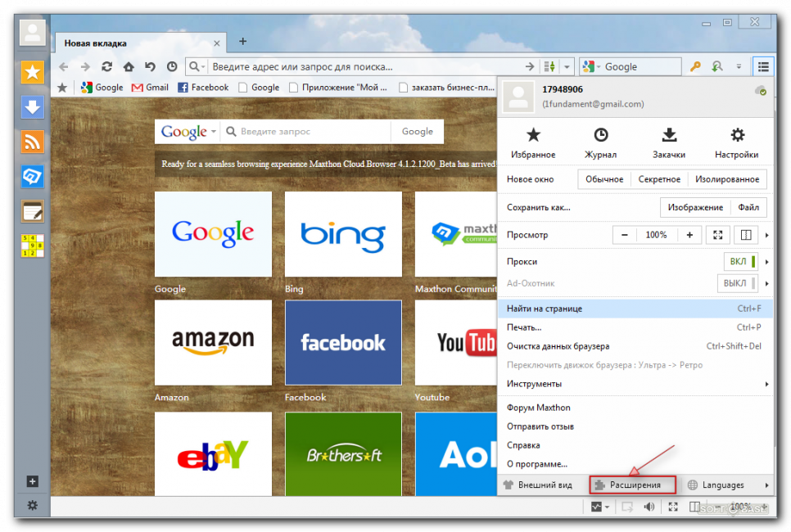Viewport: 791px width, 532px height.
Task: Open the Gmail bookmark in the bookmarks bar
Action: coord(150,88)
